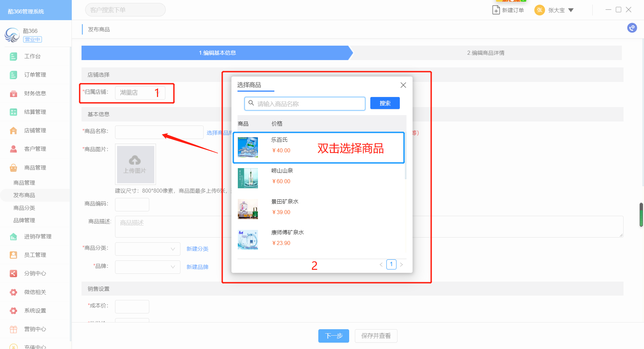Screen dimensions: 644x349
Task: Click the 店铺管理 house icon
Action: click(13, 131)
